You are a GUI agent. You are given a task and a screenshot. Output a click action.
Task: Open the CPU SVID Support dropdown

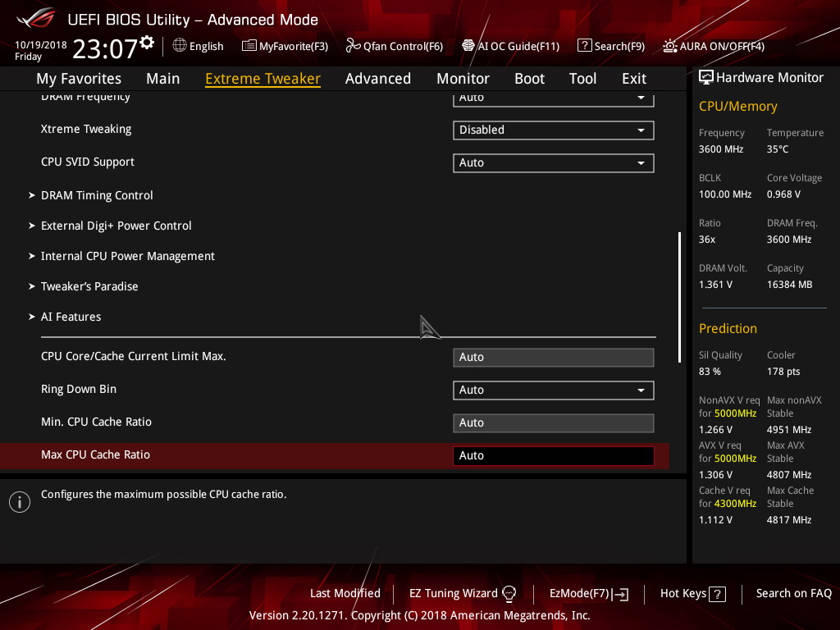tap(554, 163)
